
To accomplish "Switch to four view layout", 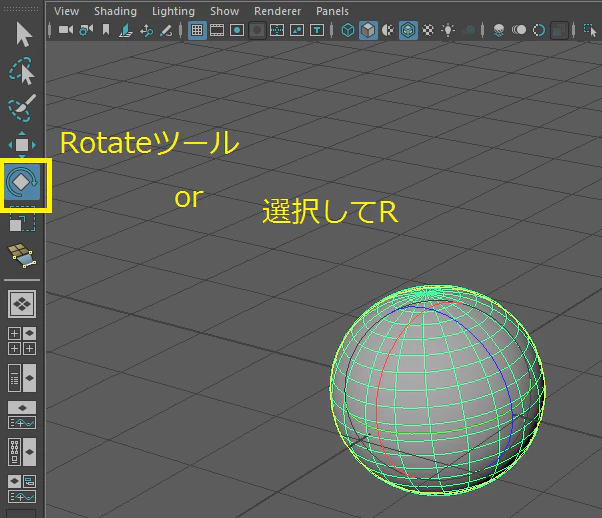I will pos(22,341).
